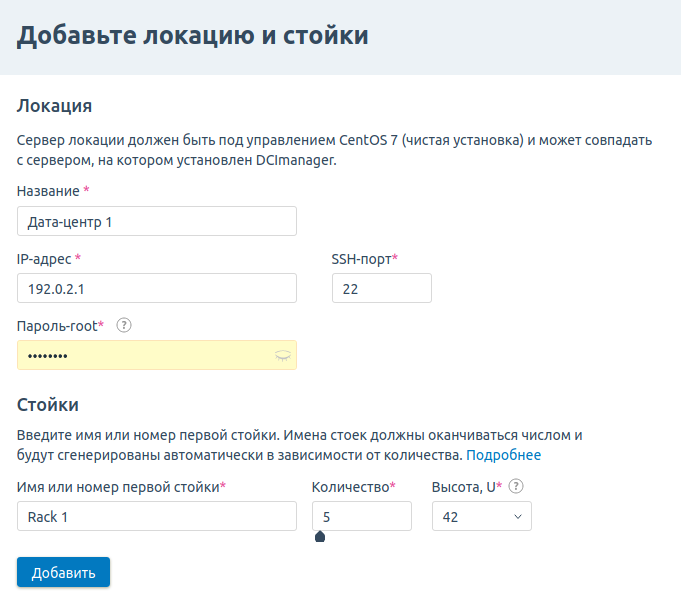Click inside the Пароль-root password field
This screenshot has width=681, height=601.
tap(140, 355)
